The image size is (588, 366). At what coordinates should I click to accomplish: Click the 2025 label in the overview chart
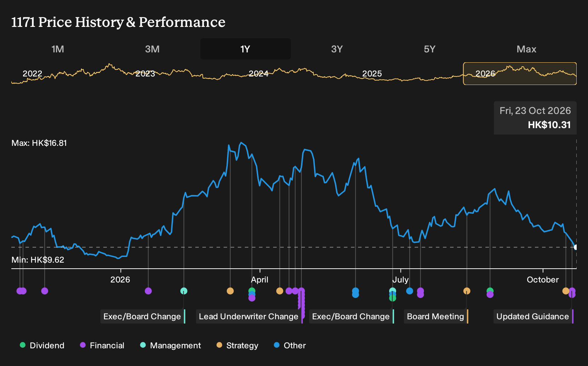[372, 74]
